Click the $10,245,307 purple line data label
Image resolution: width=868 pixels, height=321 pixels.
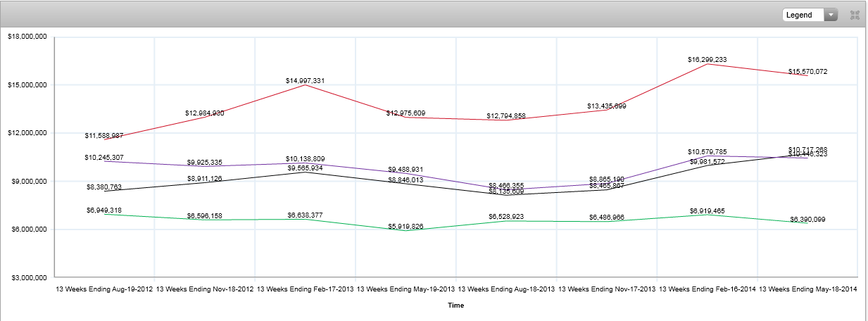104,157
